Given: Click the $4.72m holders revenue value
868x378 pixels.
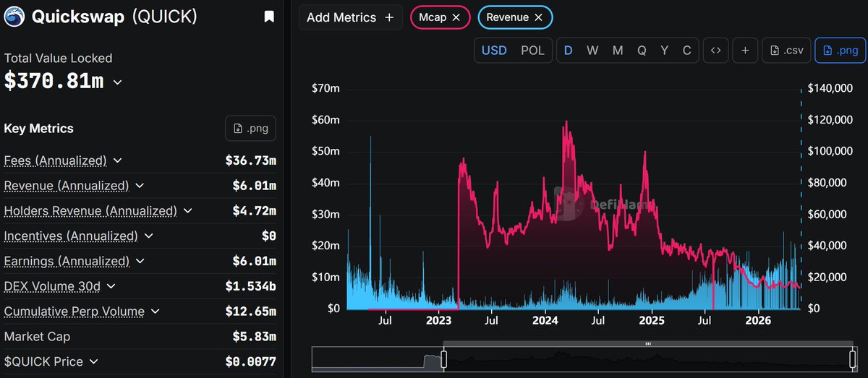Looking at the screenshot, I should tap(255, 211).
